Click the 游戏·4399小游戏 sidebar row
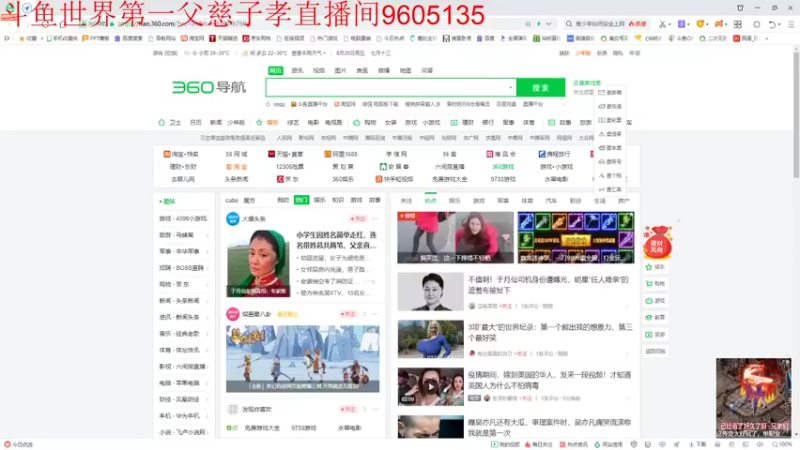This screenshot has width=800, height=450. pos(184,218)
